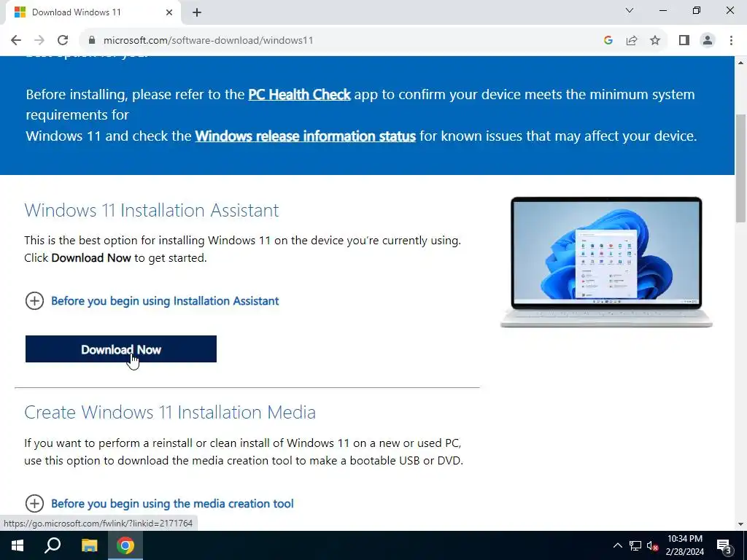Open the Windows Start menu

18,545
